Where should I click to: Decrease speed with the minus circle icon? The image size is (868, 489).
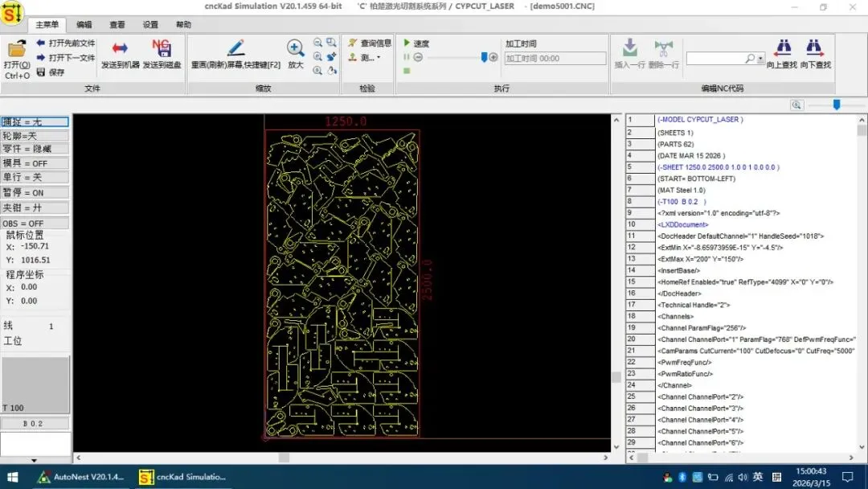point(419,57)
